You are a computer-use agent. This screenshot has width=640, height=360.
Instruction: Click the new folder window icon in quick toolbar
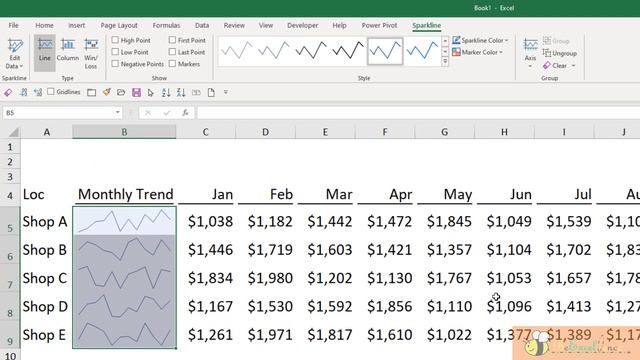(x=91, y=93)
